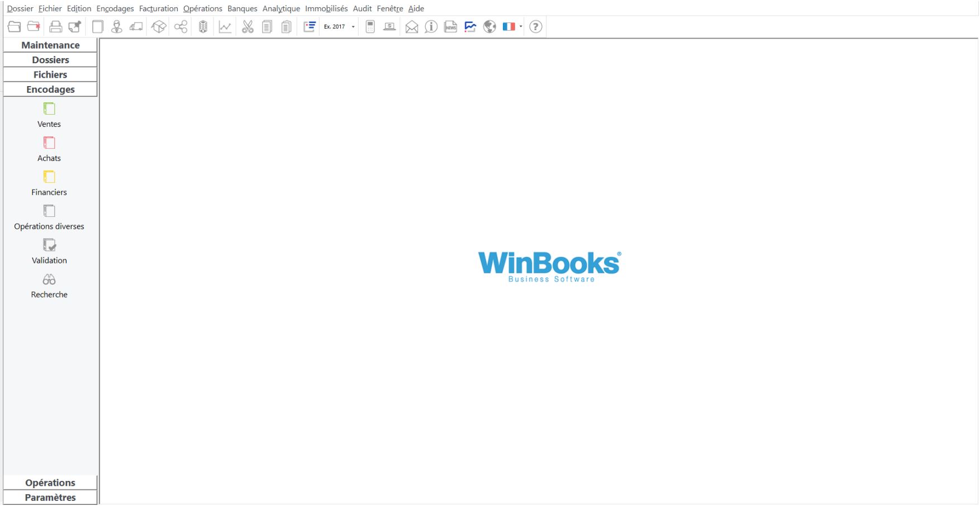The width and height of the screenshot is (980, 506).
Task: Open the calculator icon in toolbar
Action: tap(370, 26)
